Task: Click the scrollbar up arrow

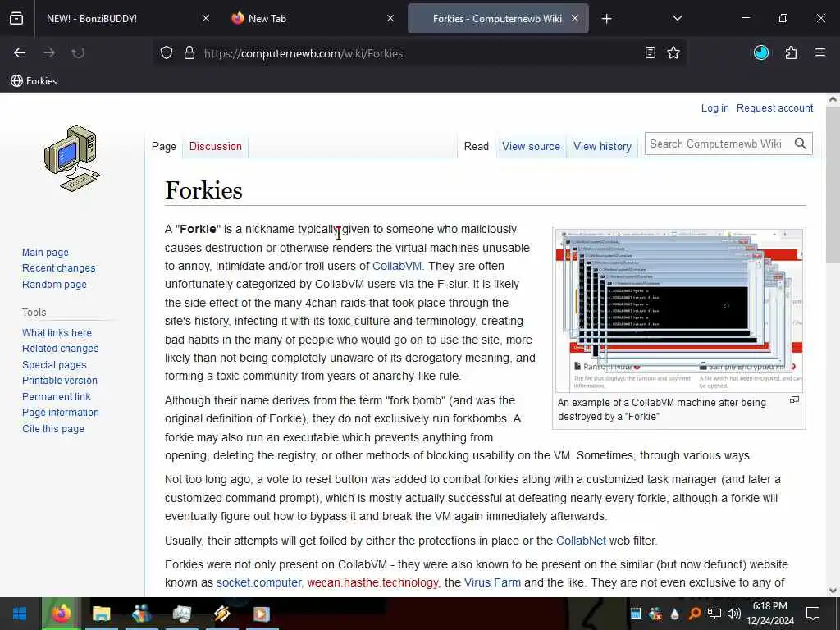Action: (x=833, y=99)
